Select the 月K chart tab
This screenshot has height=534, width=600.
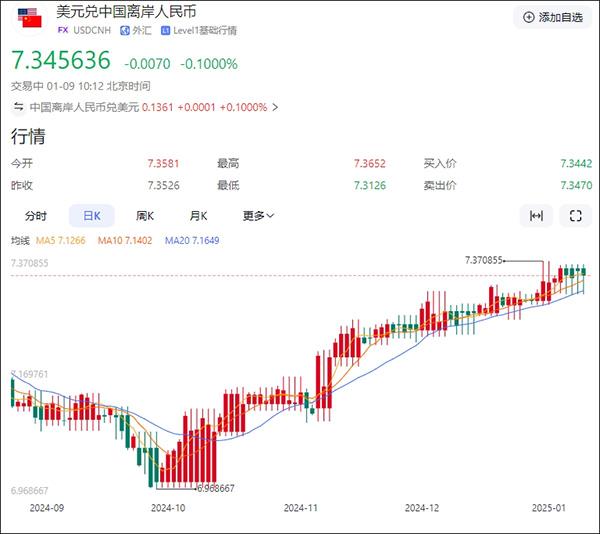(x=198, y=216)
